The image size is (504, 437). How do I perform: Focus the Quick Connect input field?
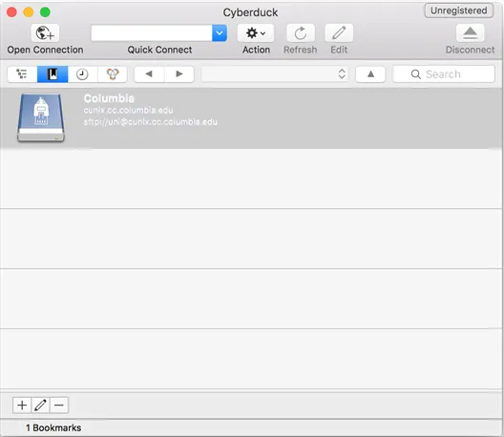coord(152,32)
